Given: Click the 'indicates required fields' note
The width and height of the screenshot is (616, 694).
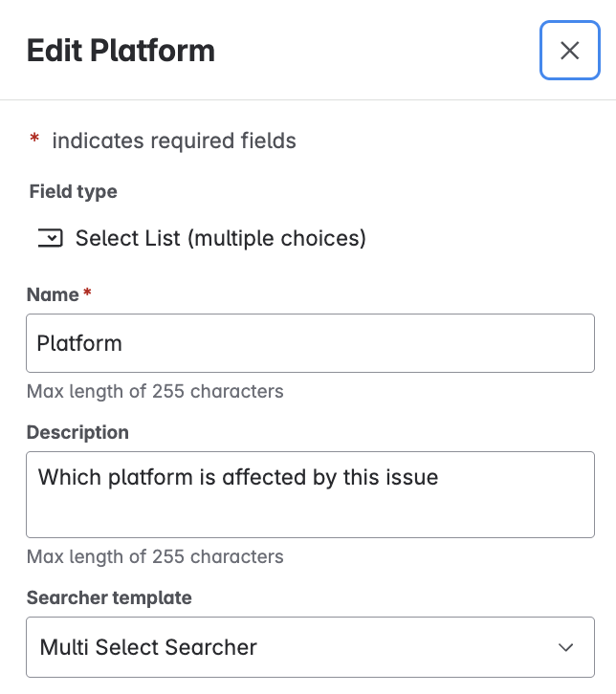Looking at the screenshot, I should [174, 141].
